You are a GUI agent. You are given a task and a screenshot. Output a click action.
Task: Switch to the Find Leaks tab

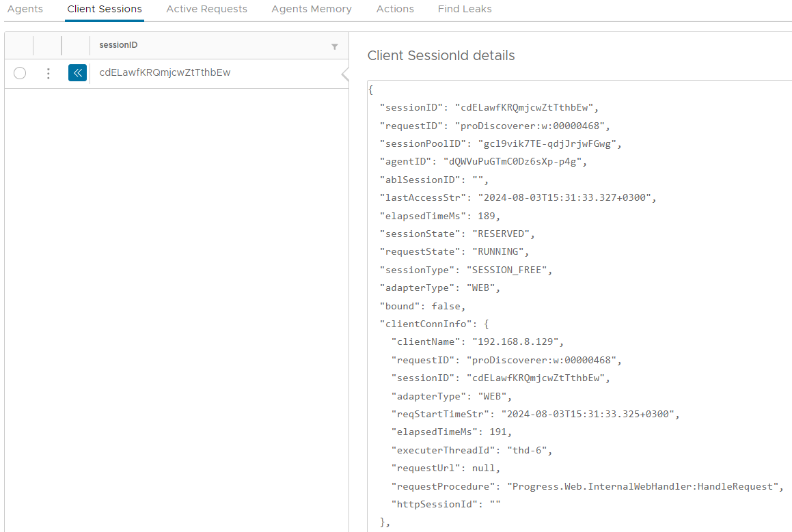465,9
